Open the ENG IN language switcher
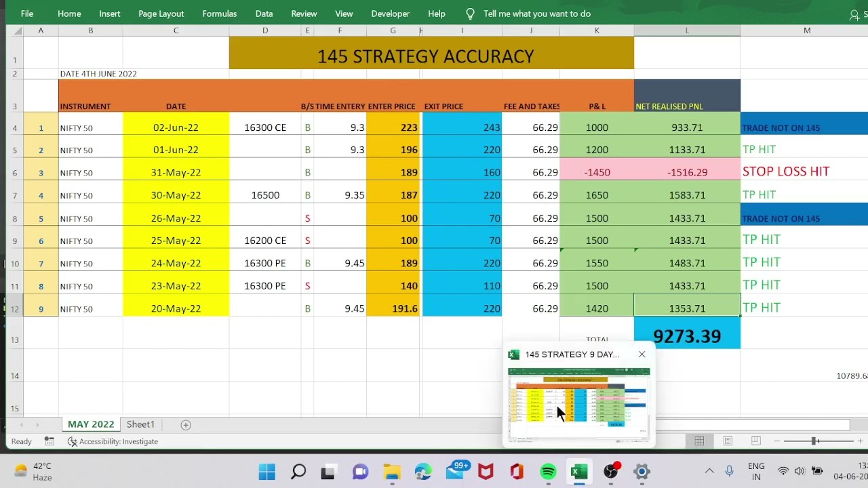The image size is (868, 488). coord(756,471)
